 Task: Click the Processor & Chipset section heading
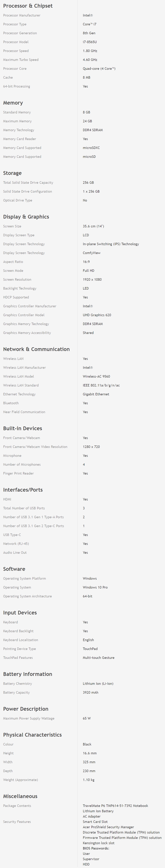[x=28, y=6]
